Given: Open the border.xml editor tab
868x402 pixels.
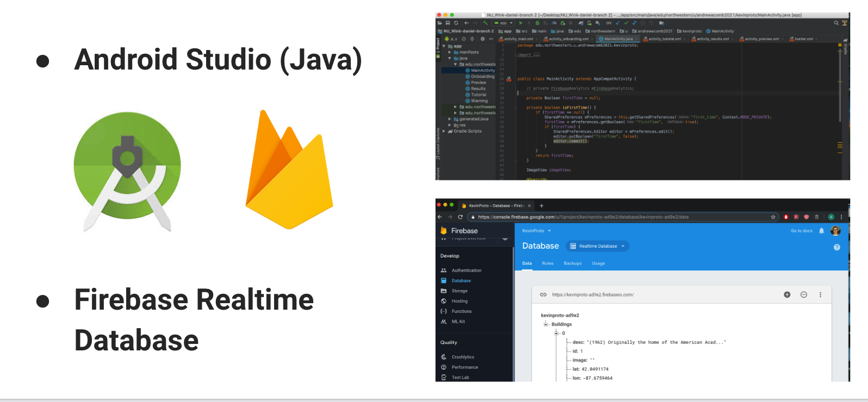Looking at the screenshot, I should (x=803, y=39).
